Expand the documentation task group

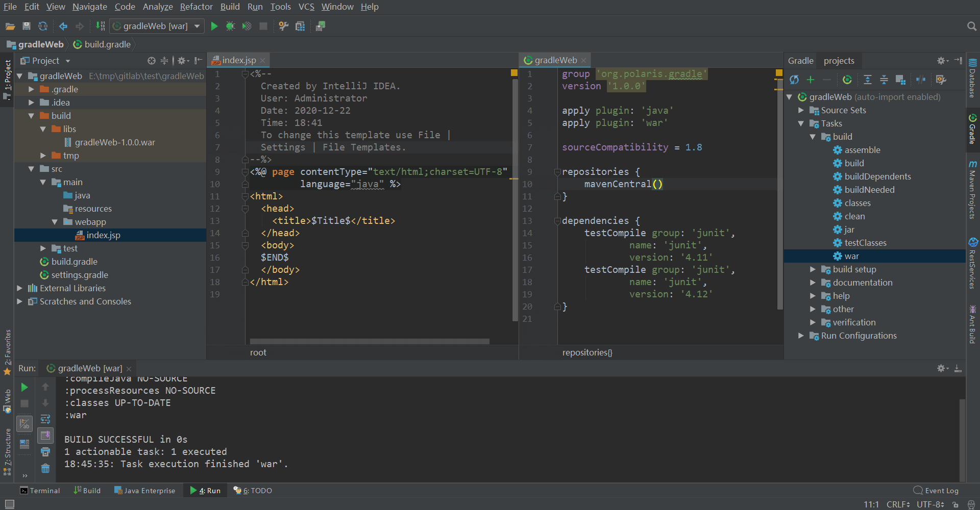tap(813, 283)
